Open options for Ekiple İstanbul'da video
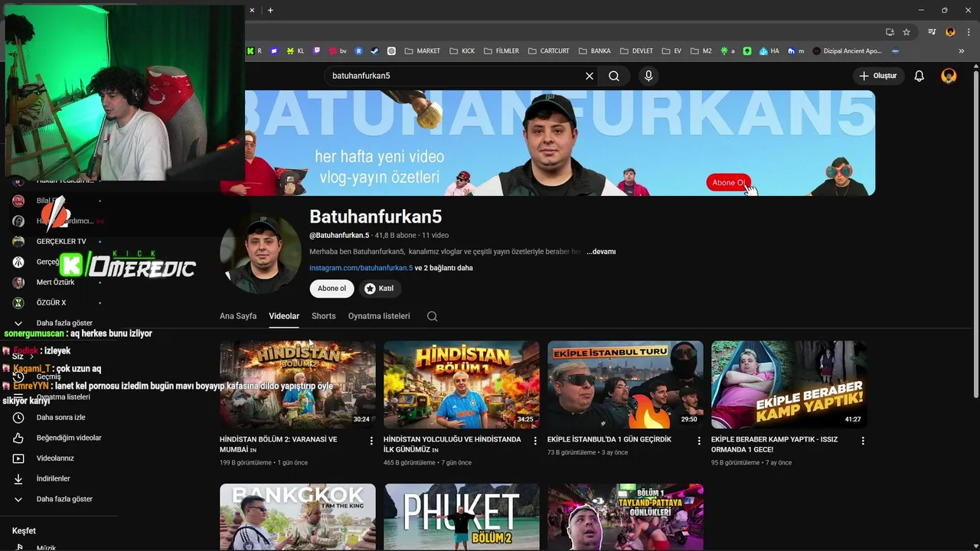The height and width of the screenshot is (551, 980). click(x=699, y=441)
